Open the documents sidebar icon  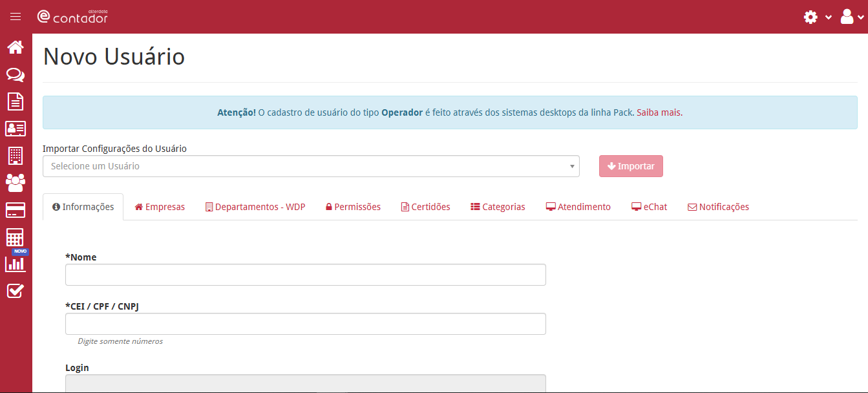pos(16,101)
